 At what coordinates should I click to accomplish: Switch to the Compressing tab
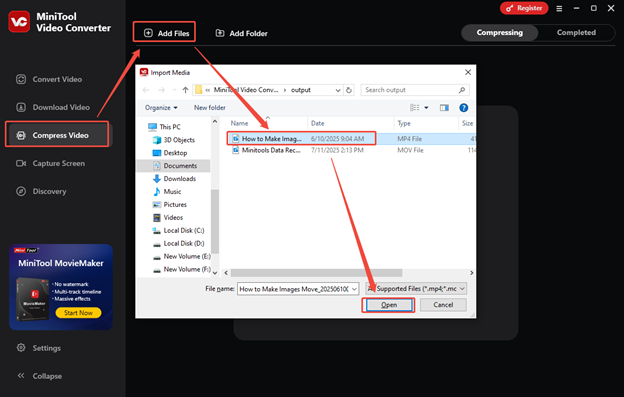tap(499, 33)
